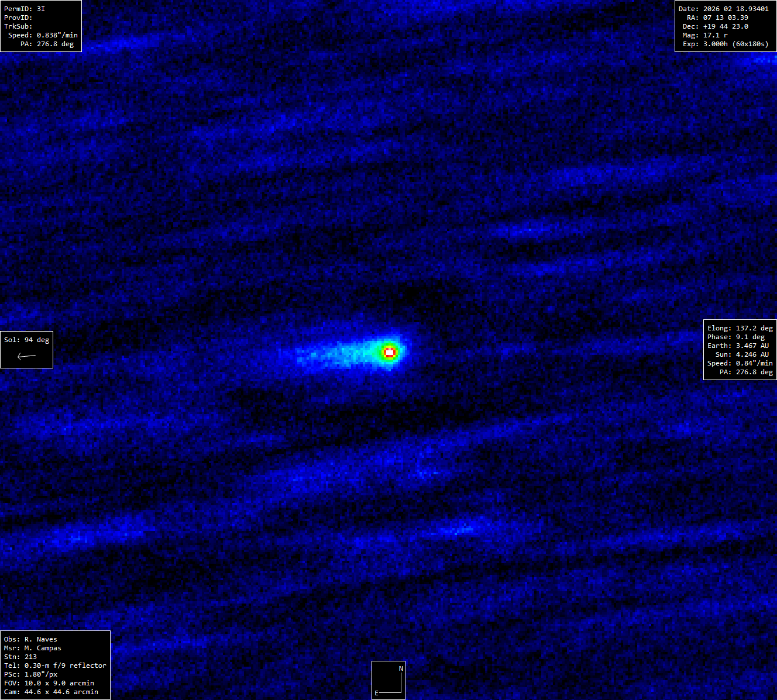Select the Mag: 17.1 r reading

[x=705, y=35]
